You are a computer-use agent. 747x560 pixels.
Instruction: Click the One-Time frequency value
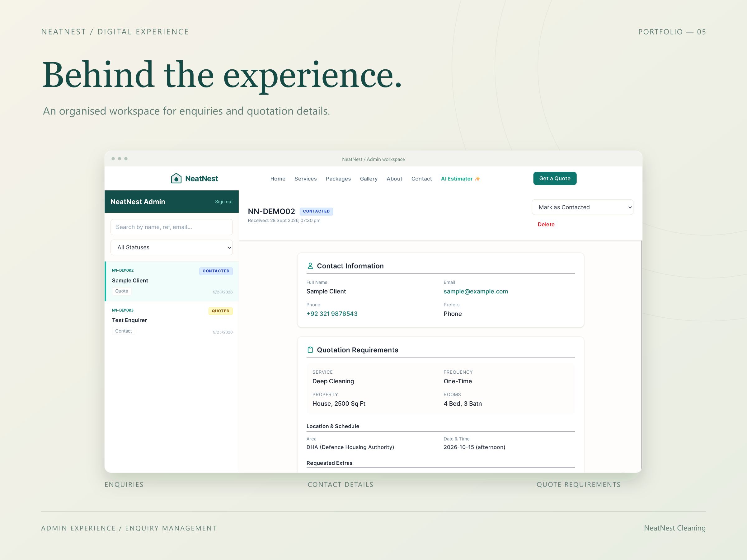(458, 381)
